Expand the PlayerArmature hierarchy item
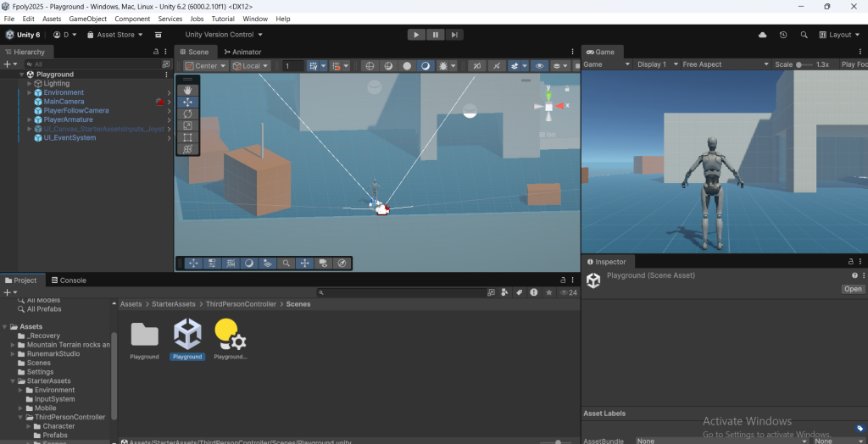This screenshot has width=868, height=444. click(29, 119)
